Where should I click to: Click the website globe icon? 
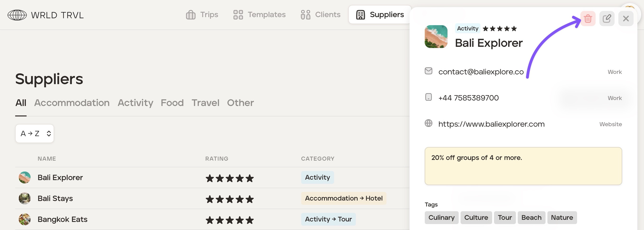(x=429, y=123)
